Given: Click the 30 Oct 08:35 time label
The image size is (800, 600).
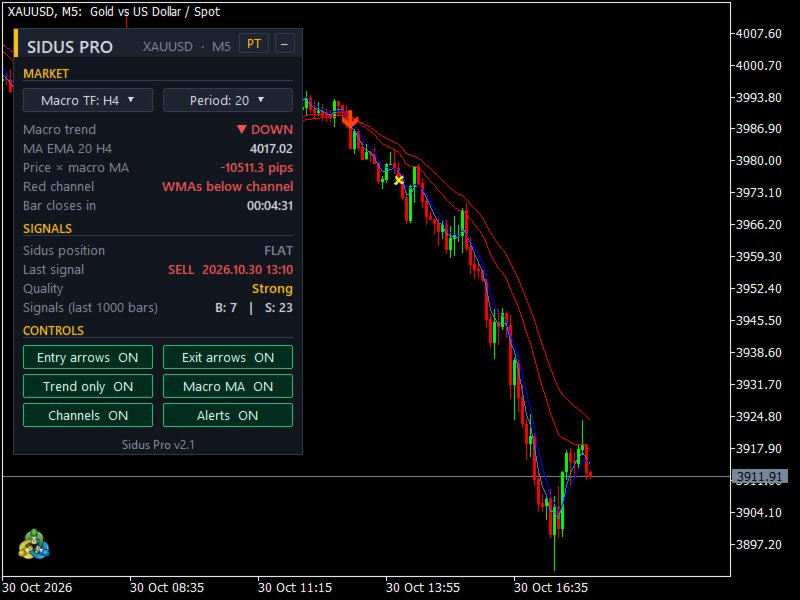Looking at the screenshot, I should coord(167,588).
